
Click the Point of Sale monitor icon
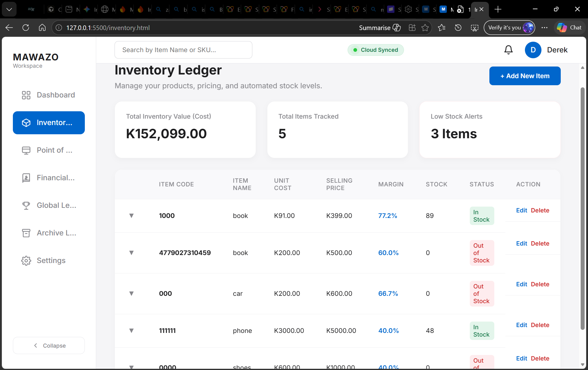pyautogui.click(x=26, y=150)
